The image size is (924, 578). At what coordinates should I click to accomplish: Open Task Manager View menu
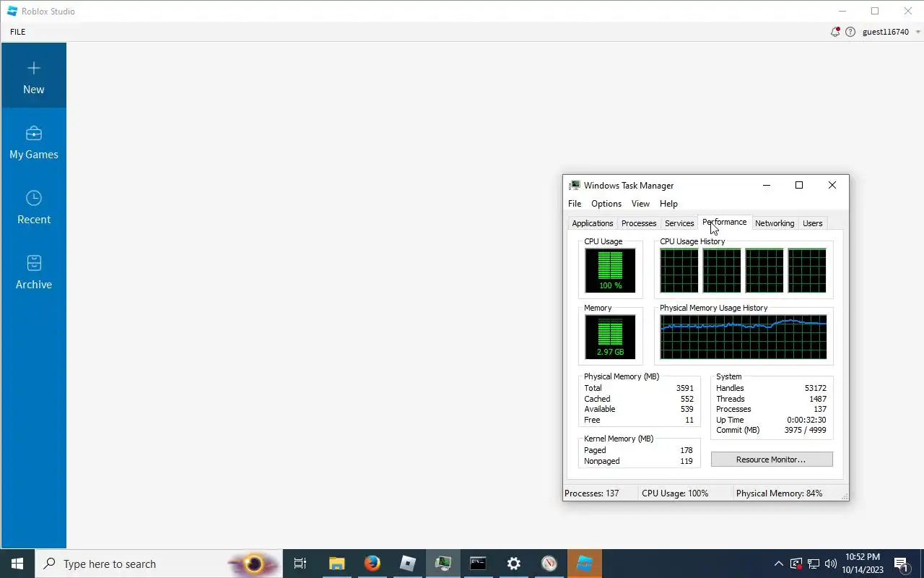coord(640,204)
